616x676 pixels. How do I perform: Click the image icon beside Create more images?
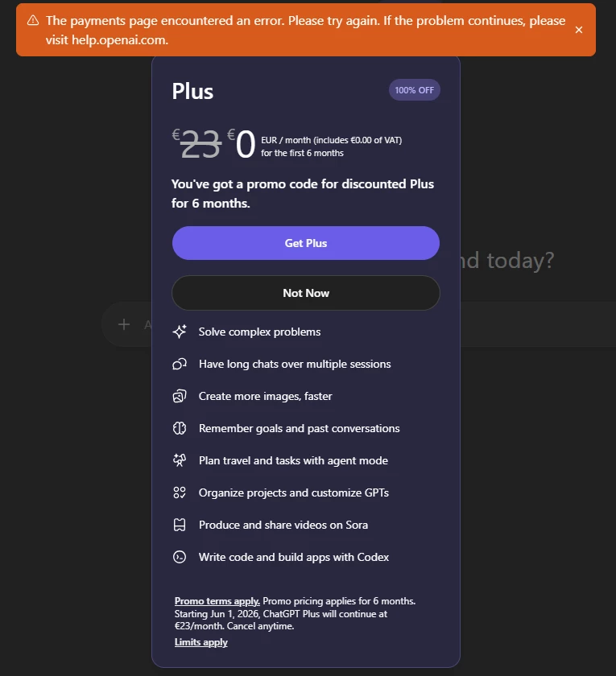(180, 396)
